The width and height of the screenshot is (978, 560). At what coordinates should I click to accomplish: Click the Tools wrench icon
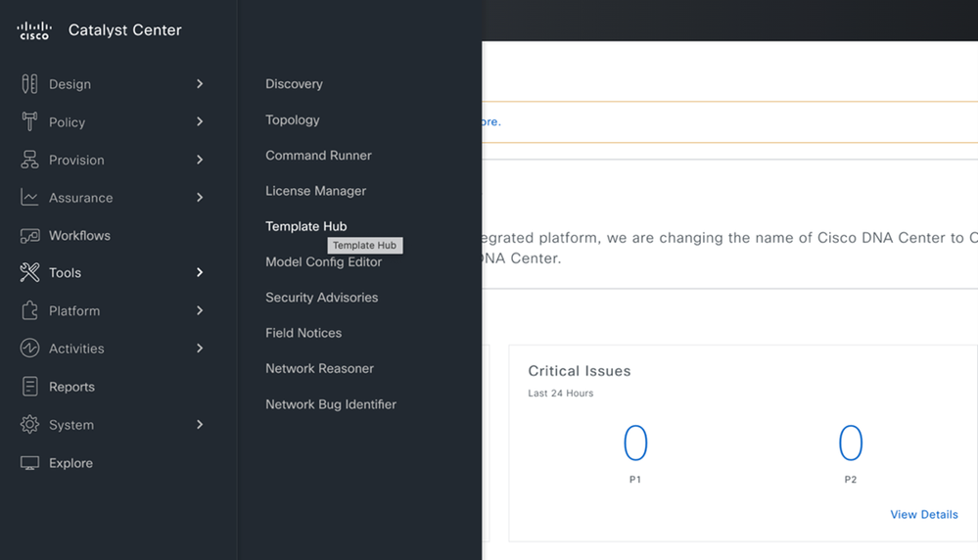pyautogui.click(x=29, y=272)
